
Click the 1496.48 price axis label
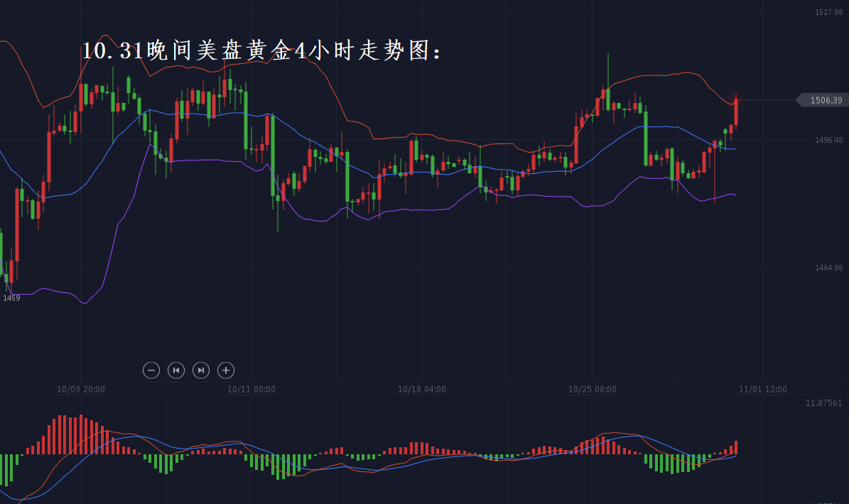click(x=828, y=140)
